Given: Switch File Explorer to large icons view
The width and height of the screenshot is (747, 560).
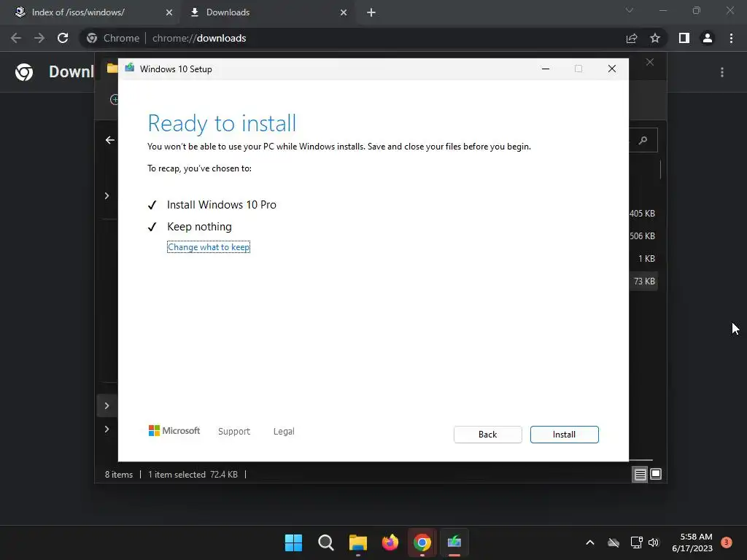Looking at the screenshot, I should click(x=656, y=474).
